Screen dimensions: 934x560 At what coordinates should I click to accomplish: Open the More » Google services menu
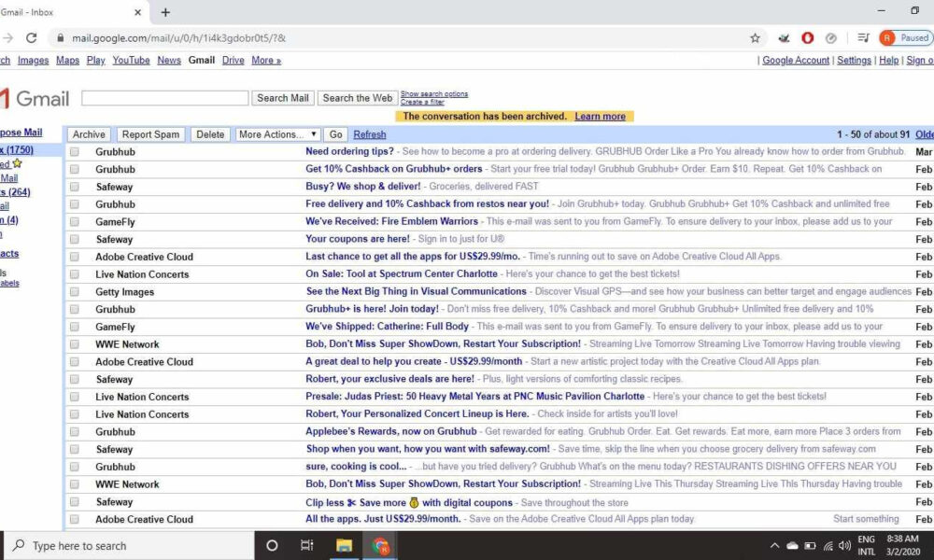click(x=266, y=60)
